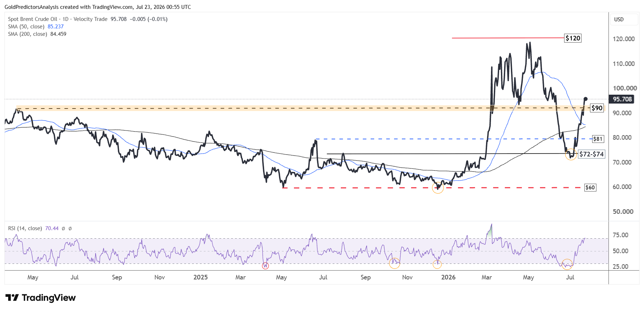Click 100.000 on the price axis
The image size is (644, 311).
click(624, 88)
